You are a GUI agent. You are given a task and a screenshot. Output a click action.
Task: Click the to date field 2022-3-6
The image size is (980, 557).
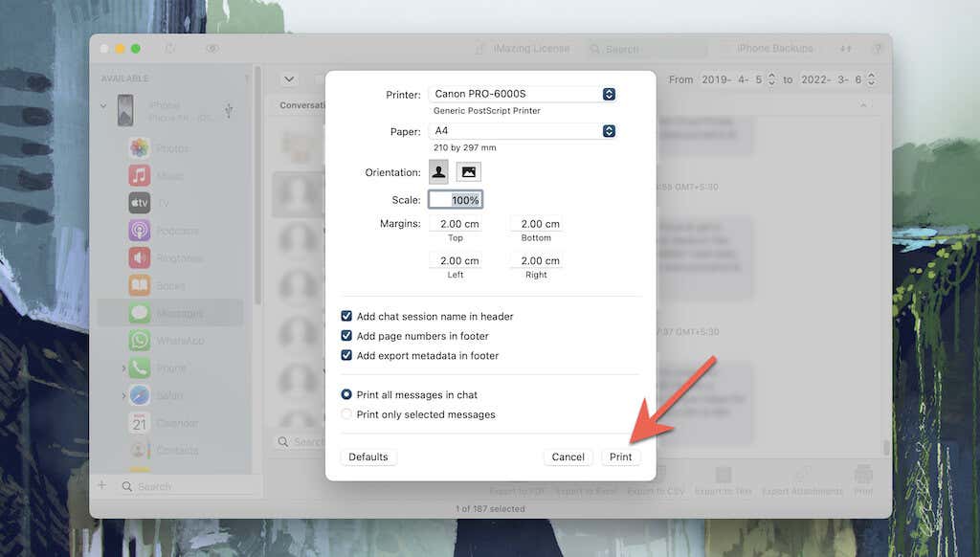click(832, 79)
